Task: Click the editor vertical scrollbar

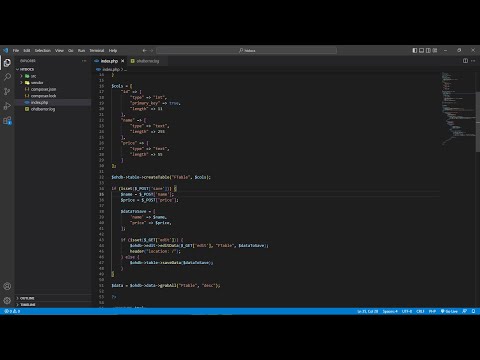Action: coord(478,122)
